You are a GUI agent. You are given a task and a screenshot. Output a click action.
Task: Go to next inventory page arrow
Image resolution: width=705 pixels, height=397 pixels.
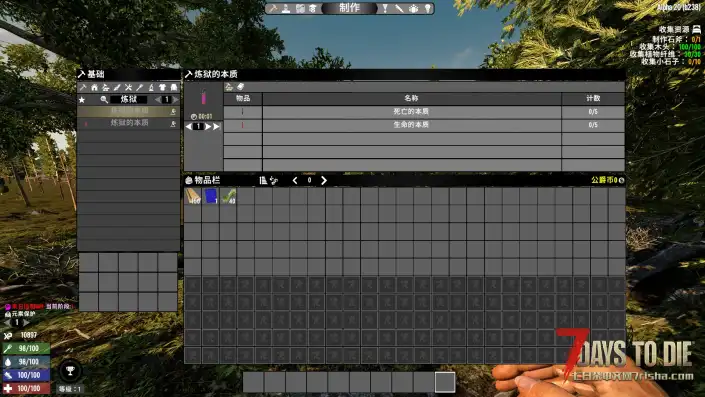click(324, 180)
